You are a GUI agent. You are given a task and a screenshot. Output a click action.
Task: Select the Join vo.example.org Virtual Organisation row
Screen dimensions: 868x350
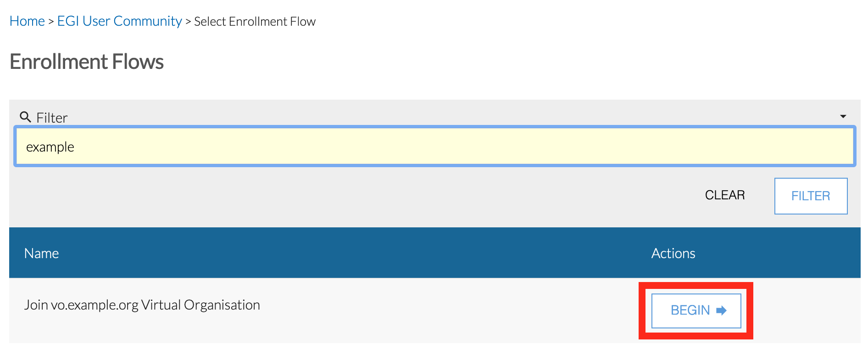[142, 305]
